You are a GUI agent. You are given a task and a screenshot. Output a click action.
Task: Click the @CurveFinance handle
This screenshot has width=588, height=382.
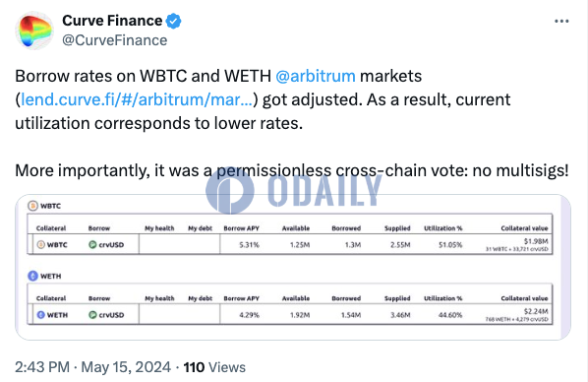115,40
